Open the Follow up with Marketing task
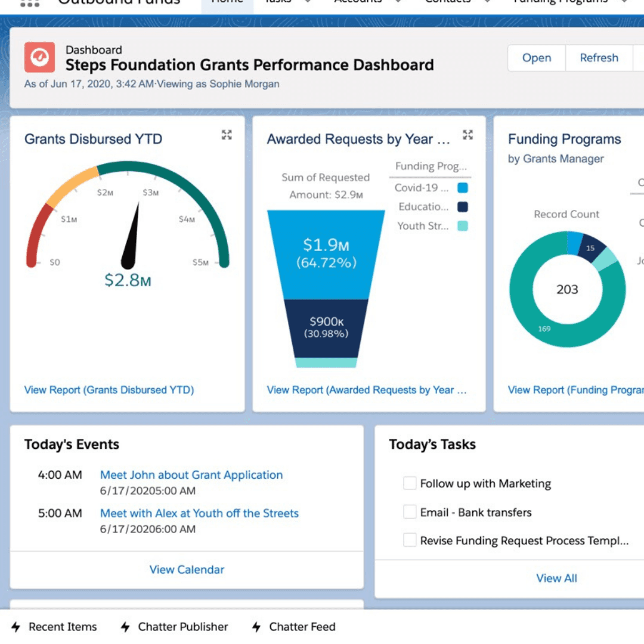The height and width of the screenshot is (644, 644). coord(485,484)
